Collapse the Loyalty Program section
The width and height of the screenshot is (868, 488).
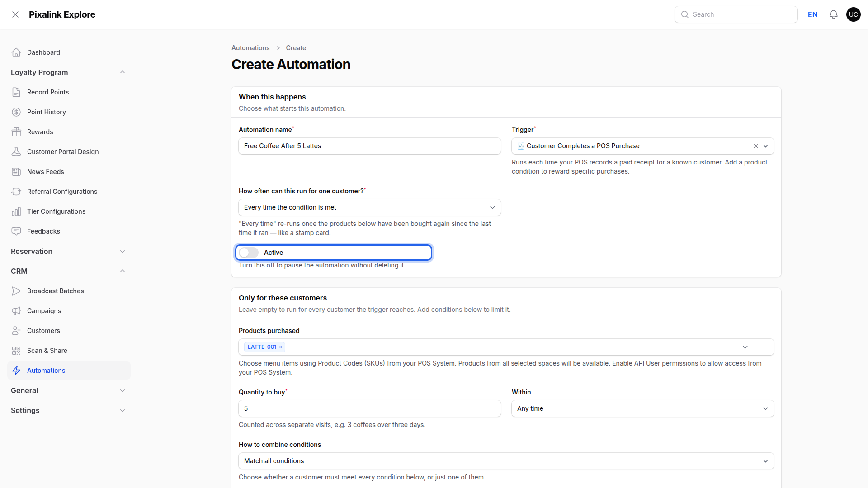pyautogui.click(x=123, y=72)
